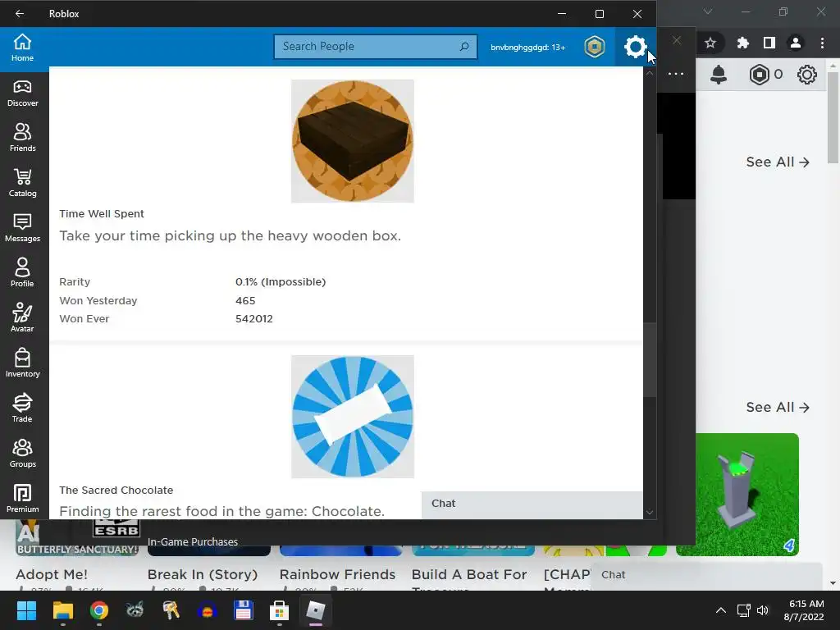Click the floppy disk taskbar icon
The height and width of the screenshot is (630, 840).
coord(243,610)
